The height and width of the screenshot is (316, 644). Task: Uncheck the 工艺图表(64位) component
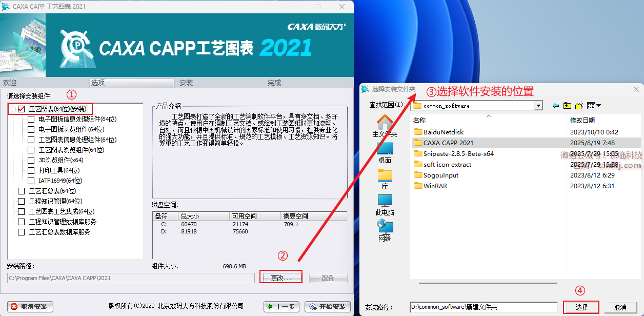pos(22,109)
